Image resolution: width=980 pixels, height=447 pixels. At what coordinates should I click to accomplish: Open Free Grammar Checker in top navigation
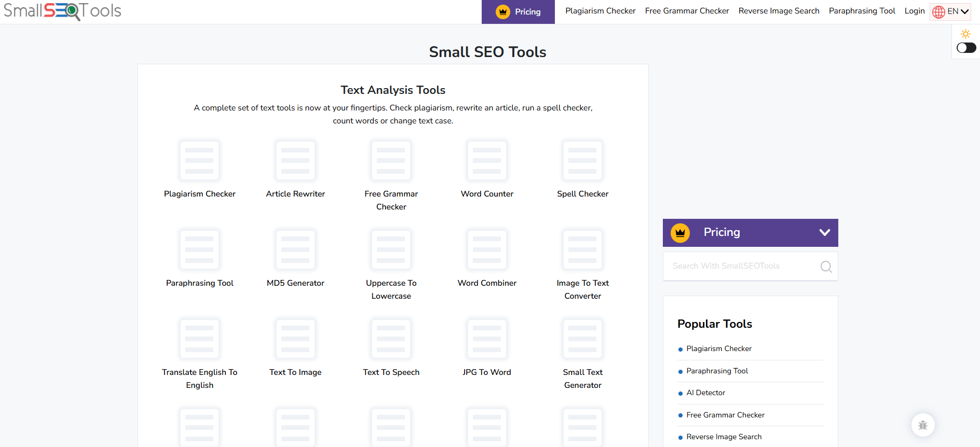[x=687, y=11]
